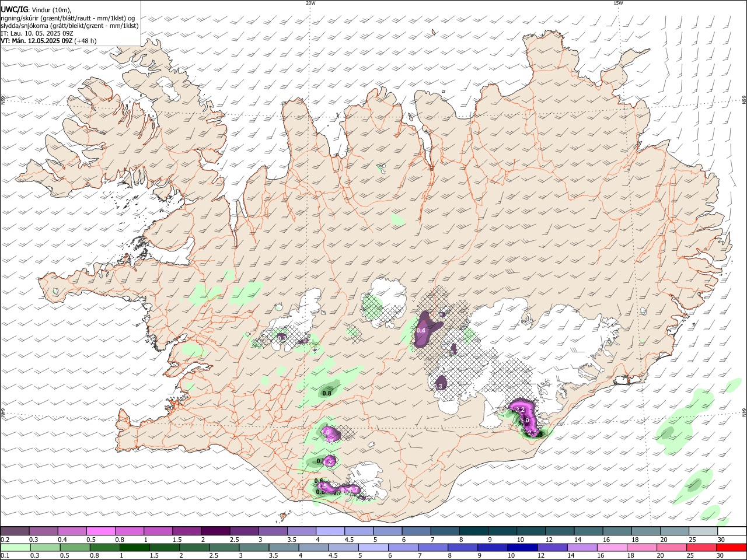
Task: Click lower legend swatch between 0.5 and 0.8
Action: [x=74, y=548]
